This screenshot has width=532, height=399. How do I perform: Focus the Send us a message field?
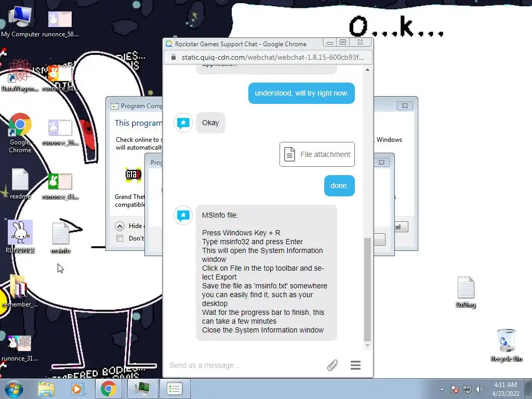click(244, 365)
